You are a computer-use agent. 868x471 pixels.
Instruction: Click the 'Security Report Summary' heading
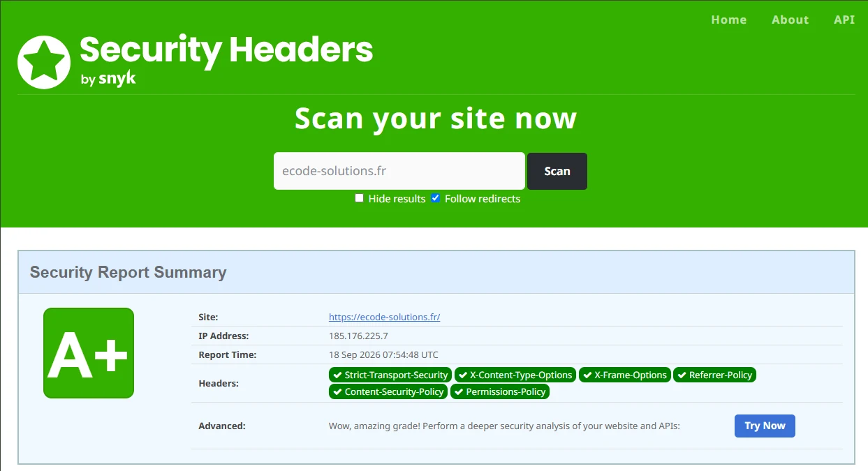click(x=128, y=272)
